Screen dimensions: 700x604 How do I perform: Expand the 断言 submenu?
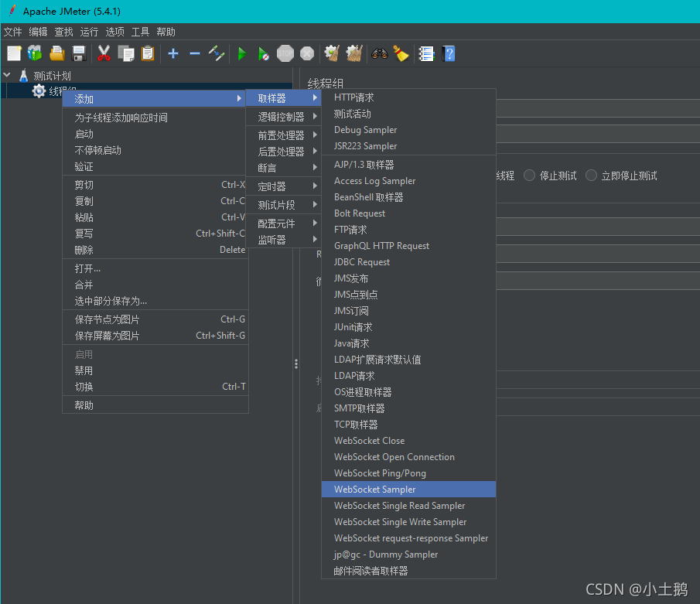(283, 167)
